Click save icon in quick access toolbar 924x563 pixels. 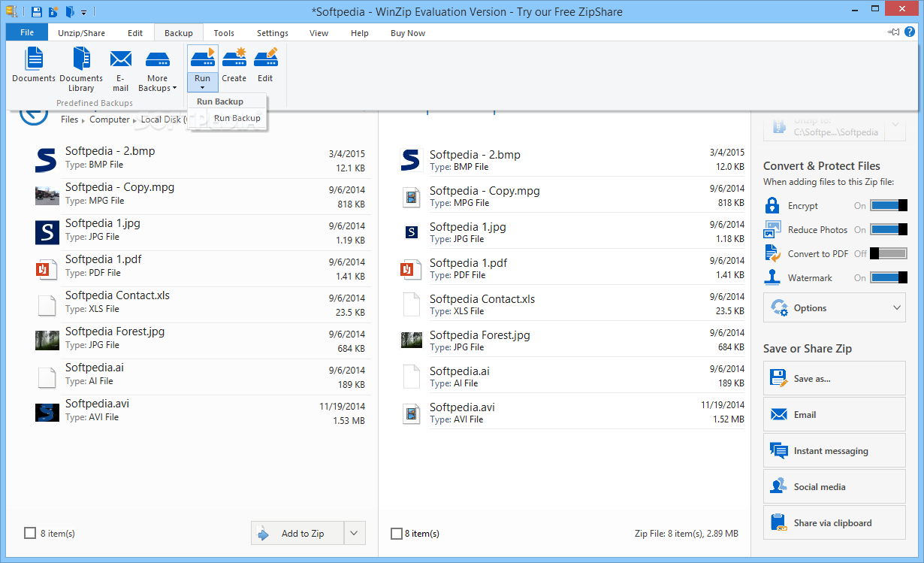(36, 12)
